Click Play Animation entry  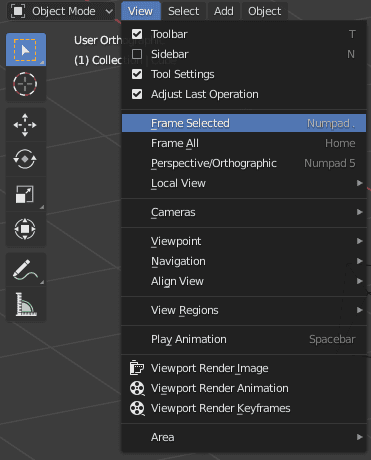(244, 339)
